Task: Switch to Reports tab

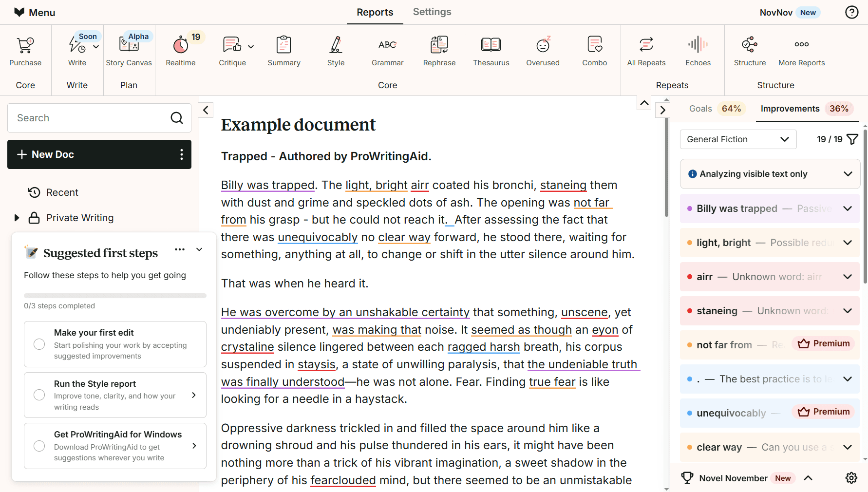Action: pos(375,12)
